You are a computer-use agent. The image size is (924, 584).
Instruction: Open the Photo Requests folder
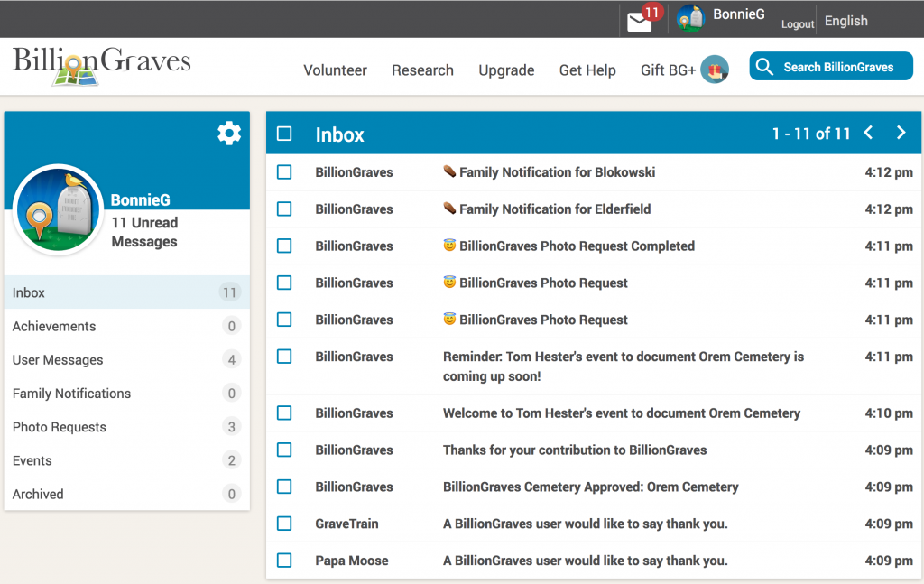[60, 427]
